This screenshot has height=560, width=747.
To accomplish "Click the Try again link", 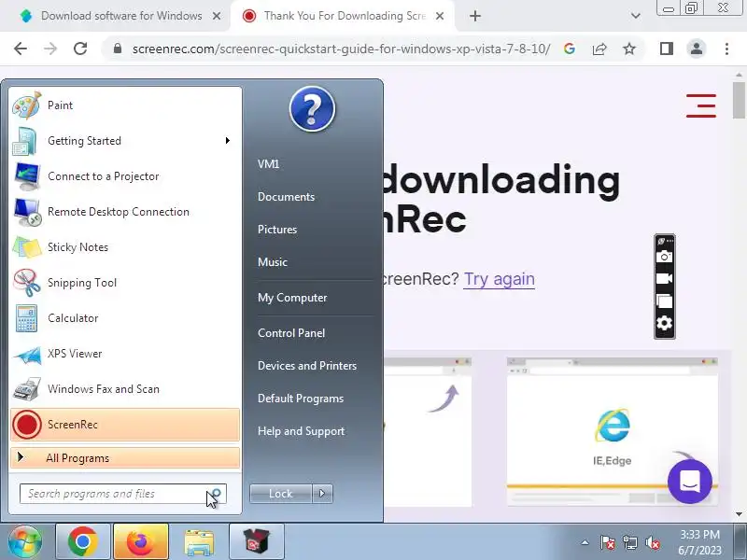I will [500, 279].
